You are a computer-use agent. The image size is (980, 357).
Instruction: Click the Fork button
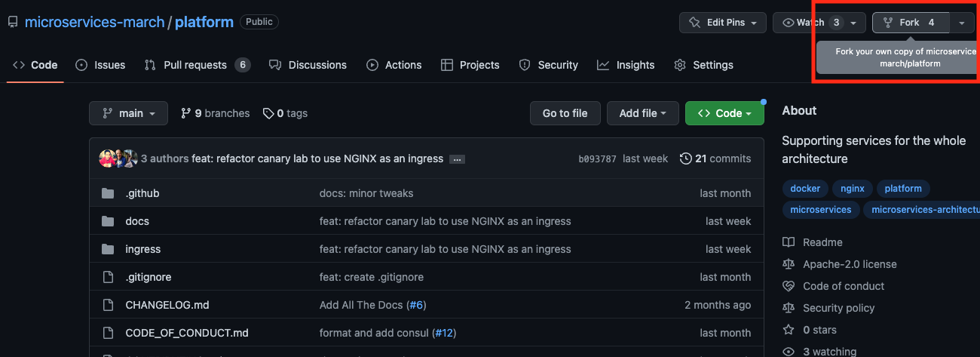click(910, 23)
